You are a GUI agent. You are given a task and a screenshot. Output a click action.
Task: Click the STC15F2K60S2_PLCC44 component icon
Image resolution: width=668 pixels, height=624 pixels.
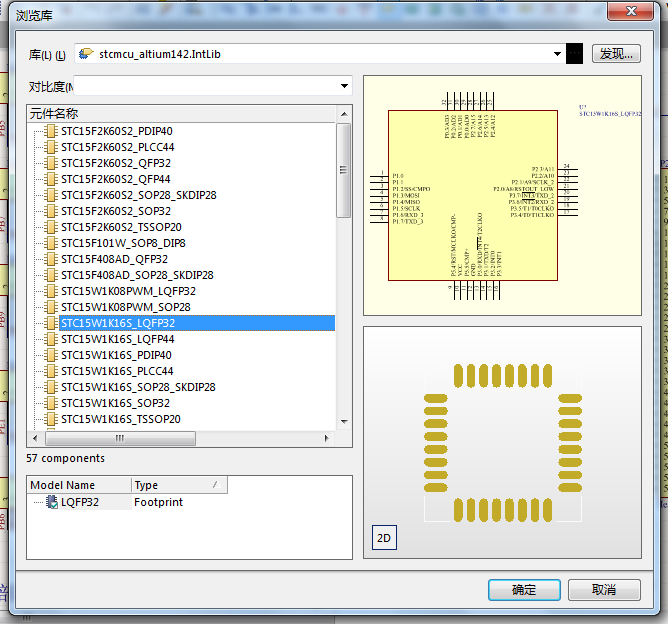(51, 147)
